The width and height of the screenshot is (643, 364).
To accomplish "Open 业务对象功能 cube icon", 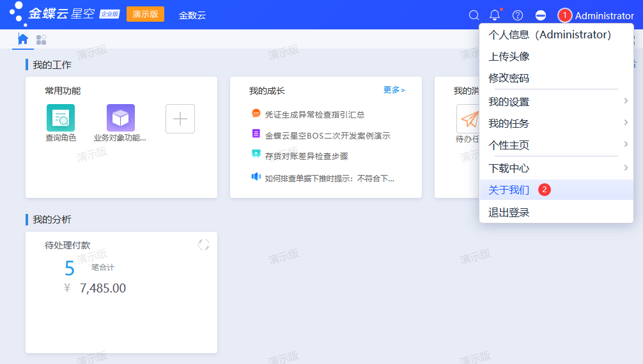I will coord(121,118).
